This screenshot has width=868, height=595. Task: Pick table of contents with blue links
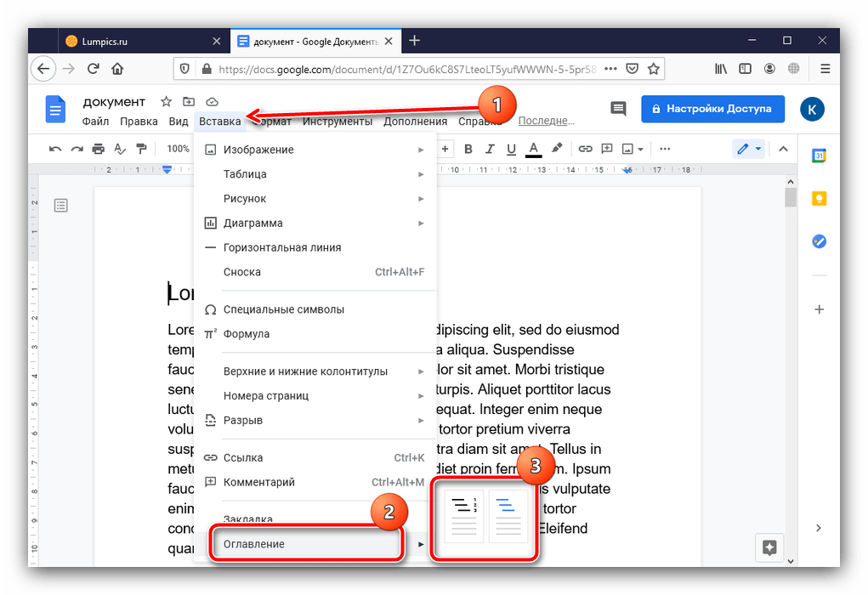coord(508,516)
